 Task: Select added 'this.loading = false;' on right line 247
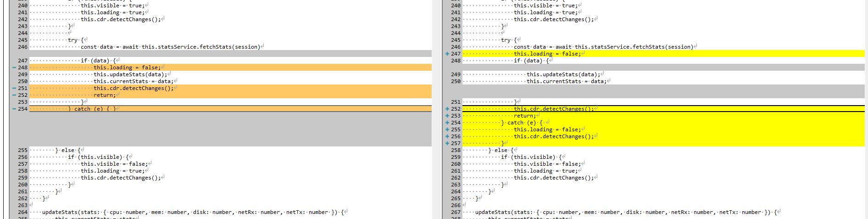pyautogui.click(x=547, y=54)
